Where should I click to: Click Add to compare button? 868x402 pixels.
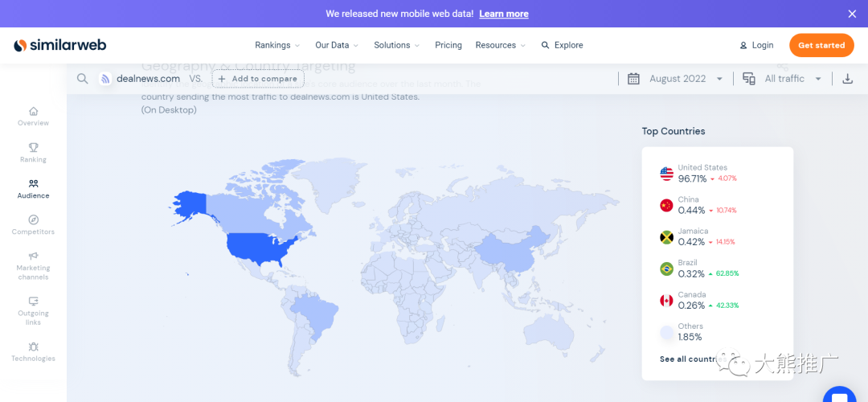point(258,79)
